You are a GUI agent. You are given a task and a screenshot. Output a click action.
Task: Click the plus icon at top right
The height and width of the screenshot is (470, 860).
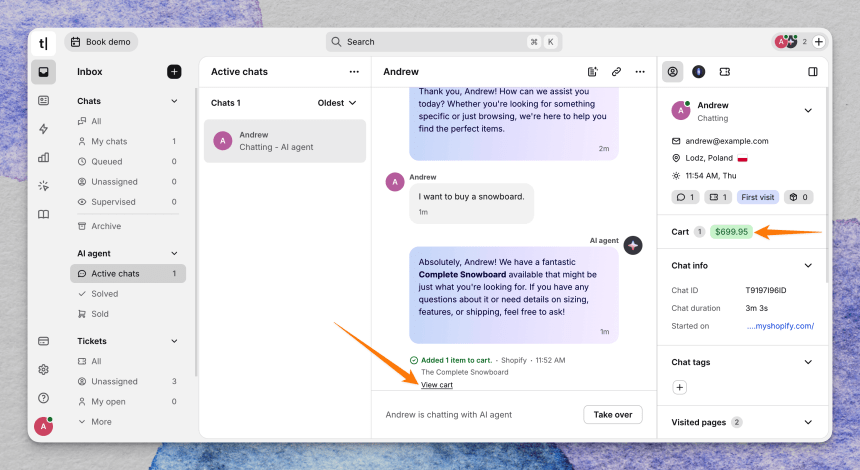tap(818, 42)
